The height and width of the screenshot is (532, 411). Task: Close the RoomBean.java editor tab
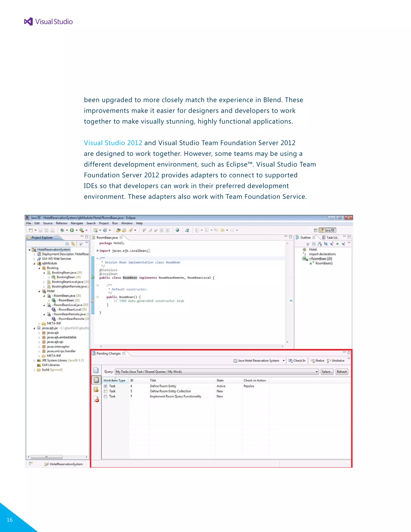(121, 237)
